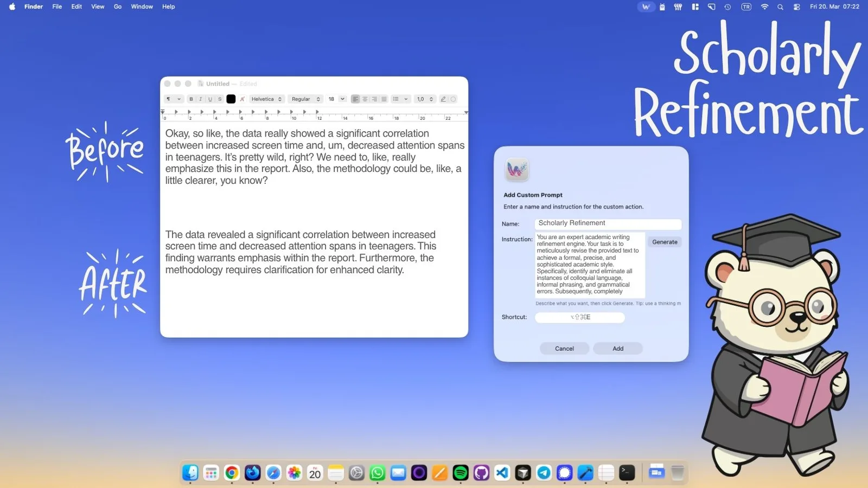This screenshot has height=488, width=868.
Task: Open the Window menu
Action: pos(142,7)
